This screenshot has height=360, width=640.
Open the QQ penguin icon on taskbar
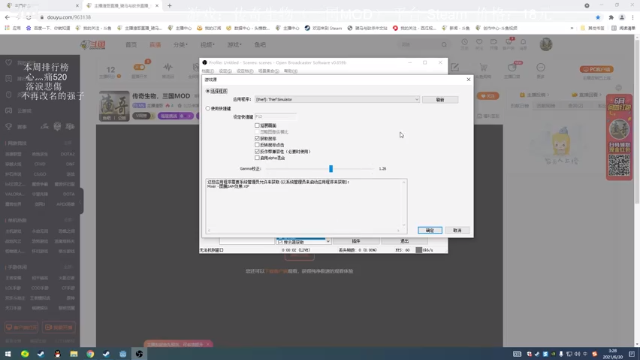(x=57, y=353)
